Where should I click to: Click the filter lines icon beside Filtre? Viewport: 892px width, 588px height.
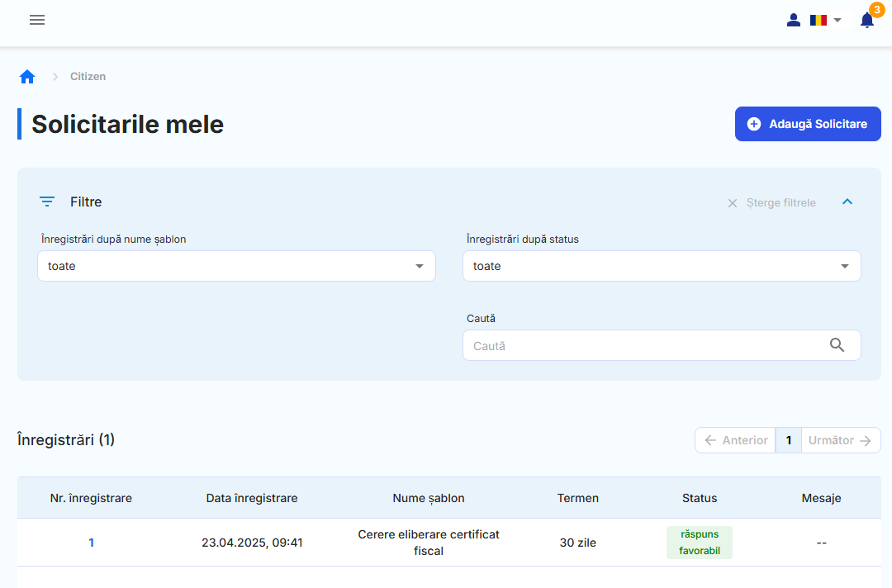[x=47, y=202]
